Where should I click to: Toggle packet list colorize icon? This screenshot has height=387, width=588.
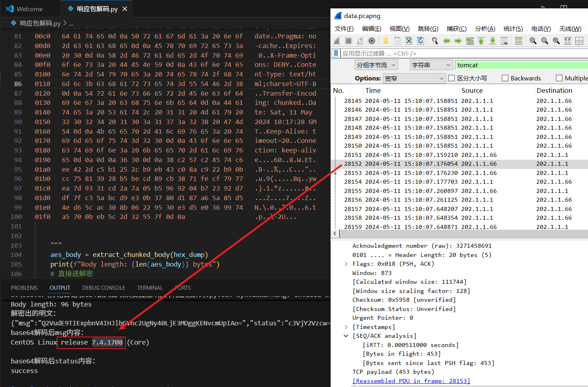point(518,41)
